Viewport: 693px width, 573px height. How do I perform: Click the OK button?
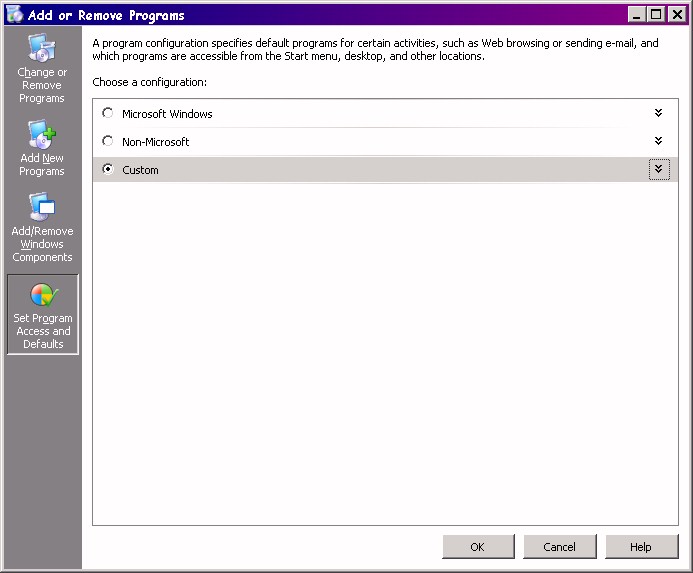478,546
